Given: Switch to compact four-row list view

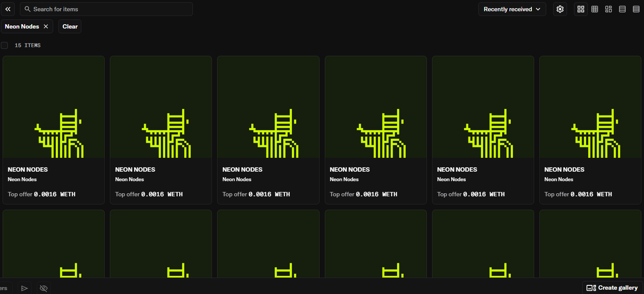Looking at the screenshot, I should click(x=636, y=9).
